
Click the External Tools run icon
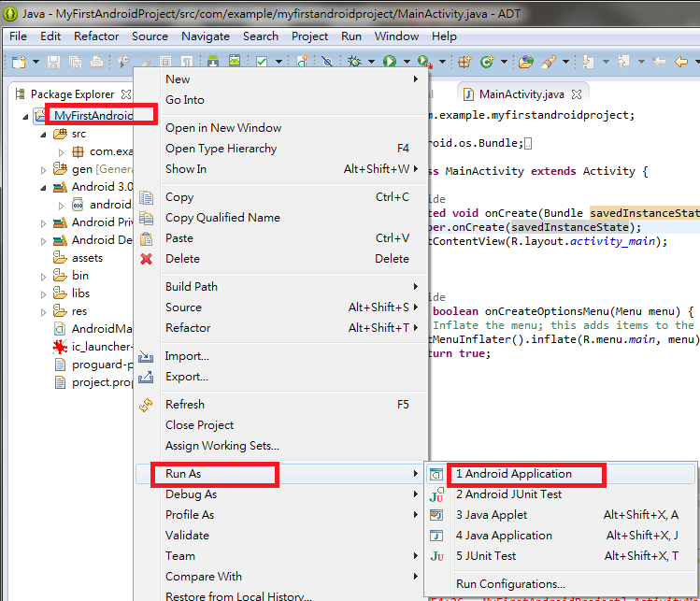coord(424,61)
